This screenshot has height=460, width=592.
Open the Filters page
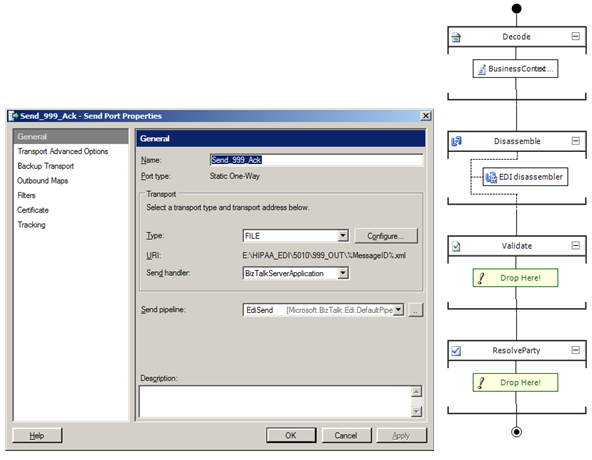click(26, 196)
